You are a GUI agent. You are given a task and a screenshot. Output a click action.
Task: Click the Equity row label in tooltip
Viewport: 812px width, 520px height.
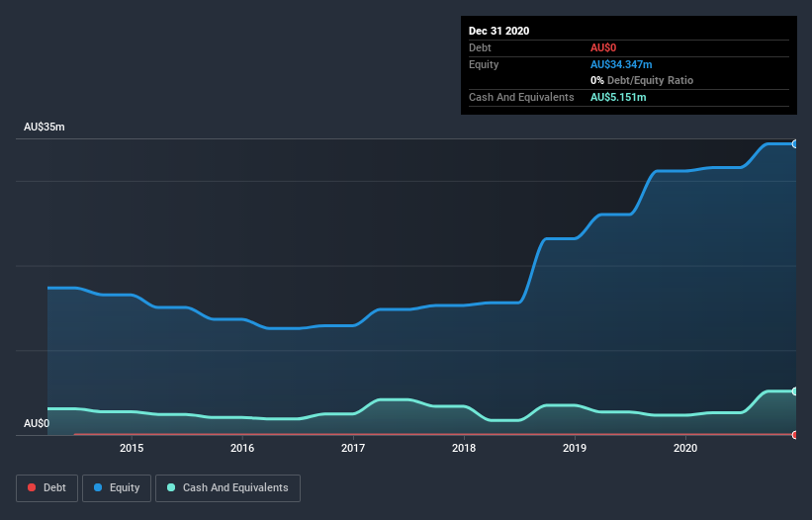[x=484, y=64]
